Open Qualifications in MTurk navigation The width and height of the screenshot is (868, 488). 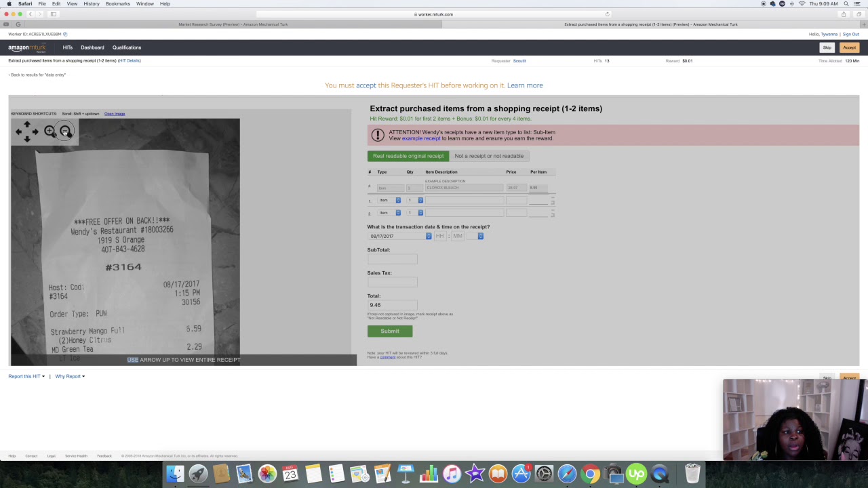pyautogui.click(x=127, y=47)
